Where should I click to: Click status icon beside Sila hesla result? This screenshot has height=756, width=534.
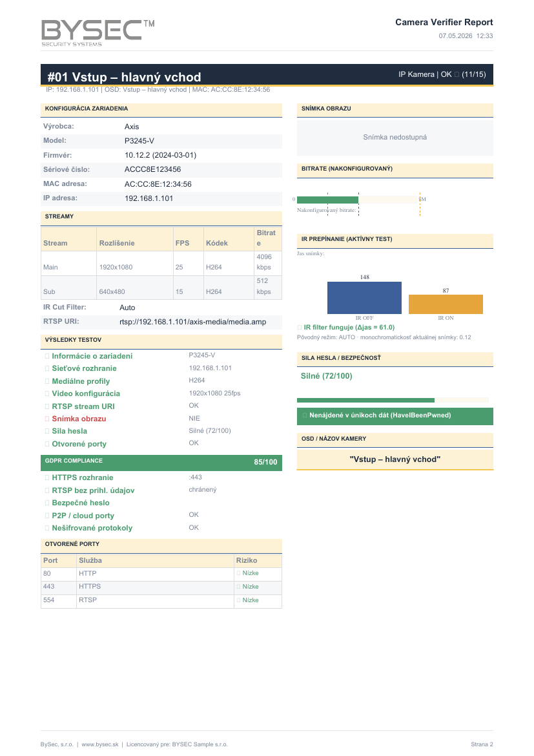click(x=47, y=432)
